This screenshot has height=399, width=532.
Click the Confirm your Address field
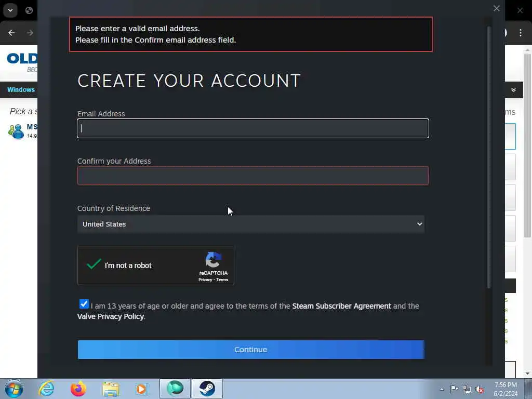pyautogui.click(x=253, y=176)
